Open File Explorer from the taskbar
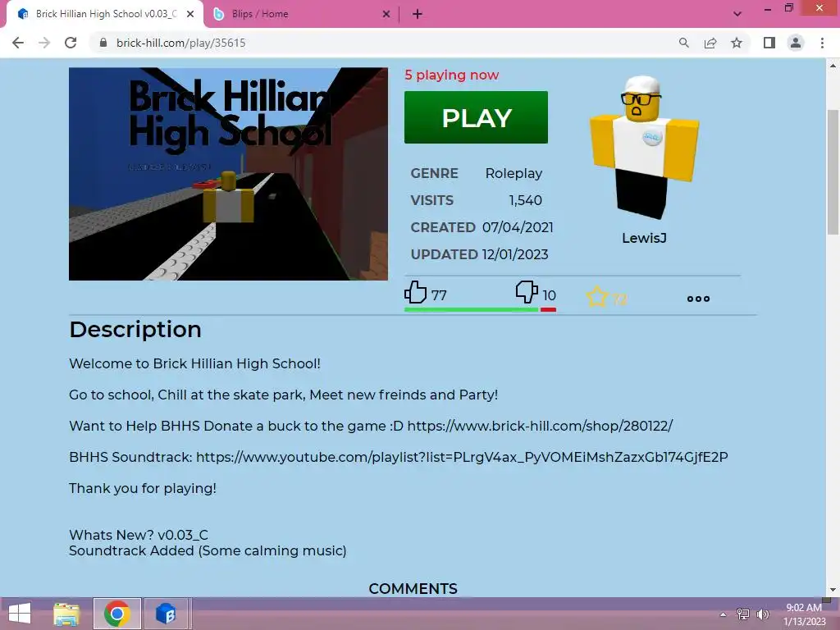Image resolution: width=840 pixels, height=630 pixels. pyautogui.click(x=66, y=614)
